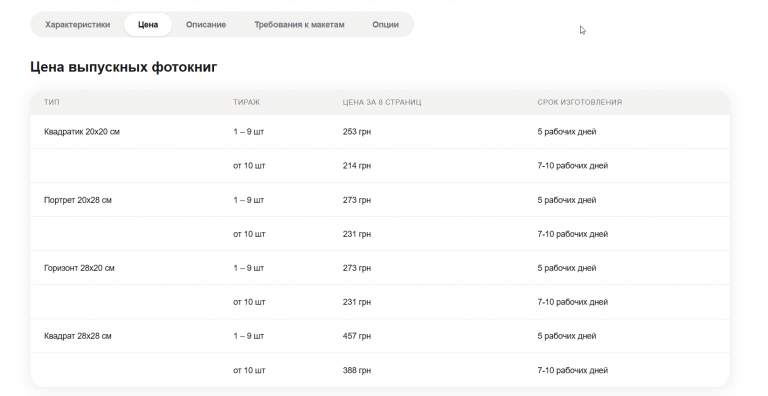Screen dimensions: 768x396
Task: Click the 388 грн price
Action: pyautogui.click(x=357, y=371)
